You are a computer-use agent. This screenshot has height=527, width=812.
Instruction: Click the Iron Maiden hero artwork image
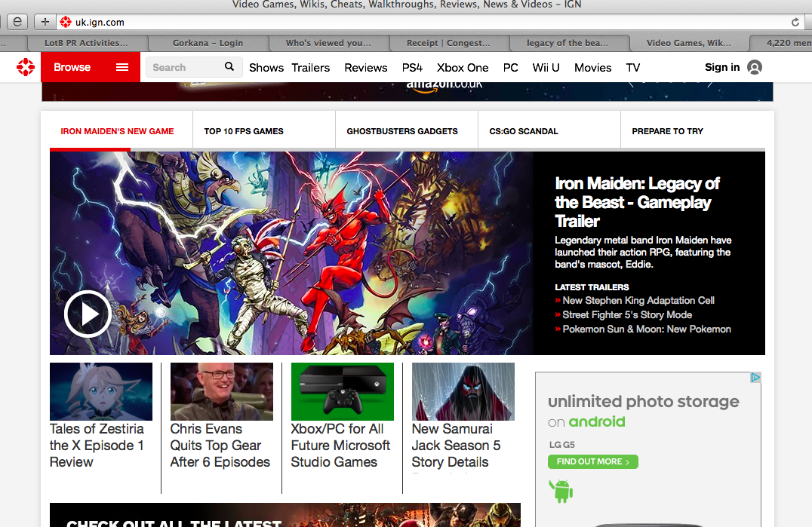[291, 253]
